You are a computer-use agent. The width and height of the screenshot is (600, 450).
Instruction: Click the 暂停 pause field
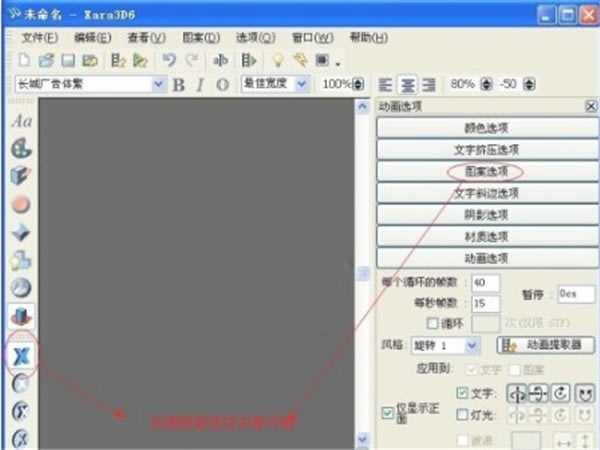pos(576,294)
